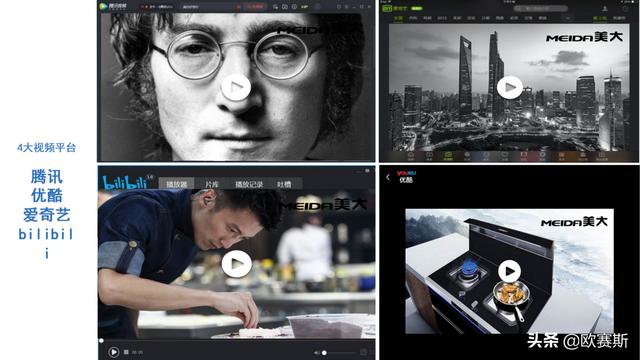
Task: Click the Tencent Video logo icon
Action: tap(104, 7)
